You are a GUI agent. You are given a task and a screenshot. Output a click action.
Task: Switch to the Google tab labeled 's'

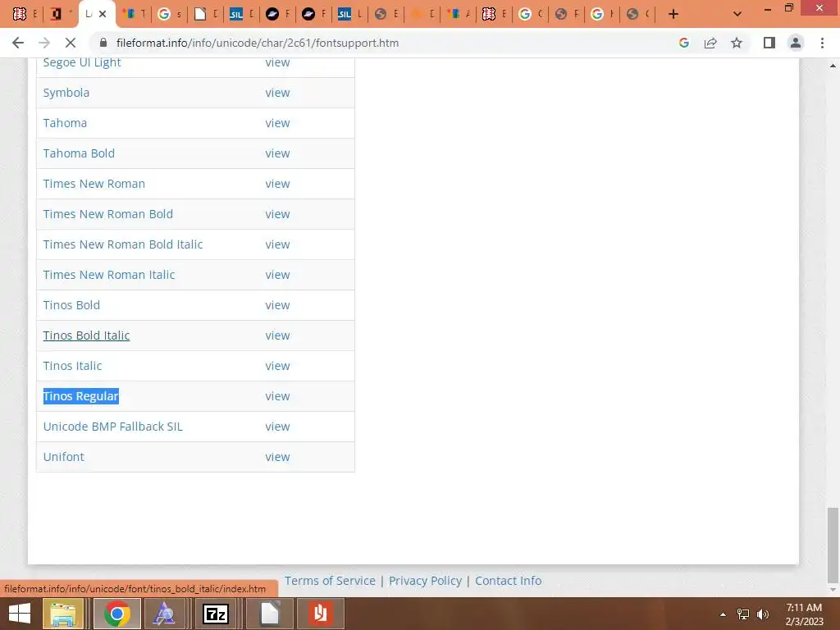(170, 14)
